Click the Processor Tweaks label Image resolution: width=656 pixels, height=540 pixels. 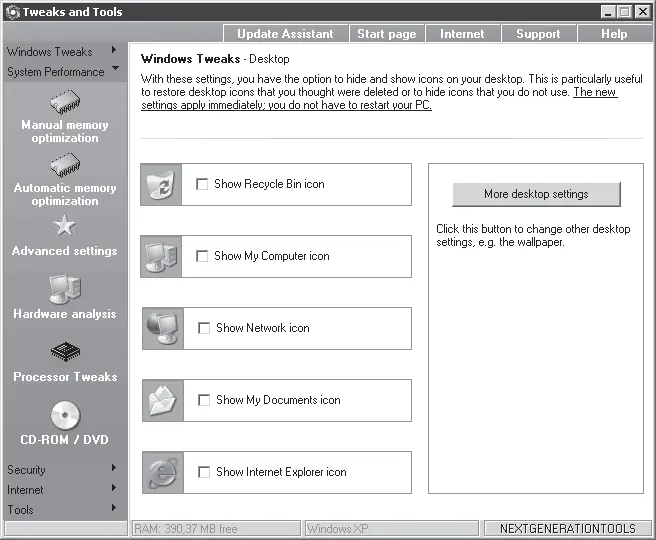coord(65,377)
